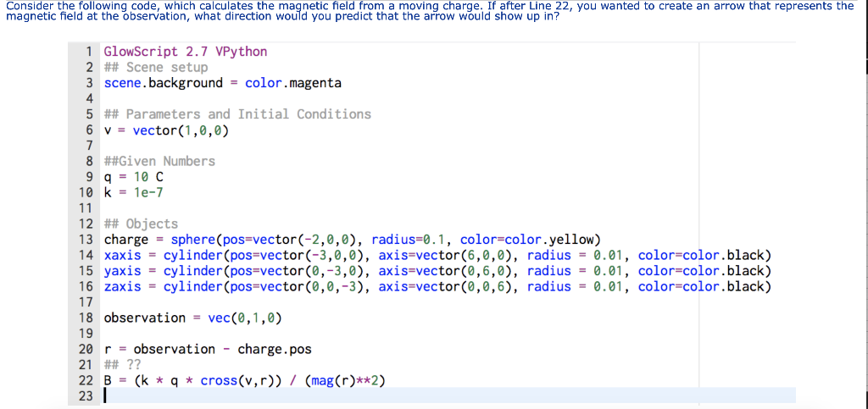
Task: Click the 'zaxis = cylinder' code line
Action: 437,287
